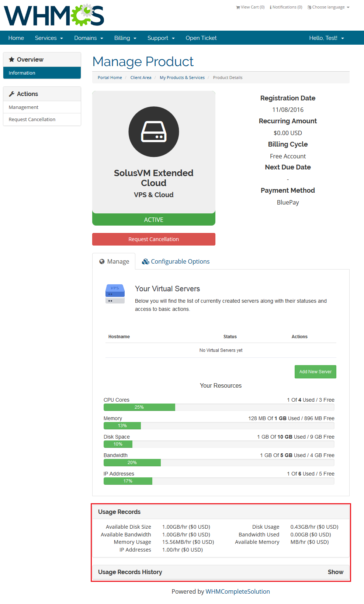This screenshot has height=604, width=364.
Task: Click the Hostname column header
Action: tap(119, 337)
